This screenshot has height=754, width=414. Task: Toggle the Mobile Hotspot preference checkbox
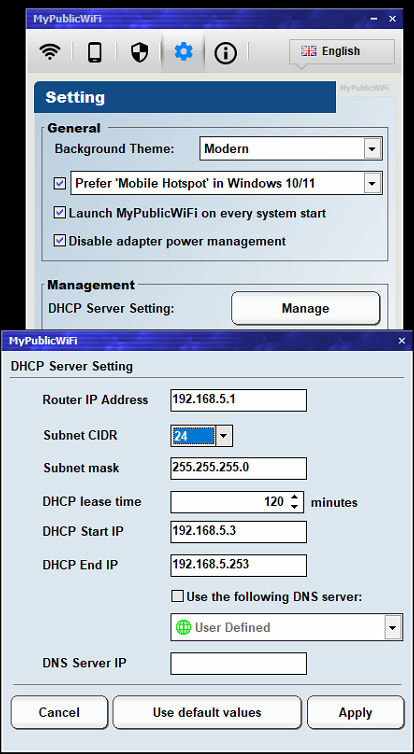pyautogui.click(x=60, y=183)
